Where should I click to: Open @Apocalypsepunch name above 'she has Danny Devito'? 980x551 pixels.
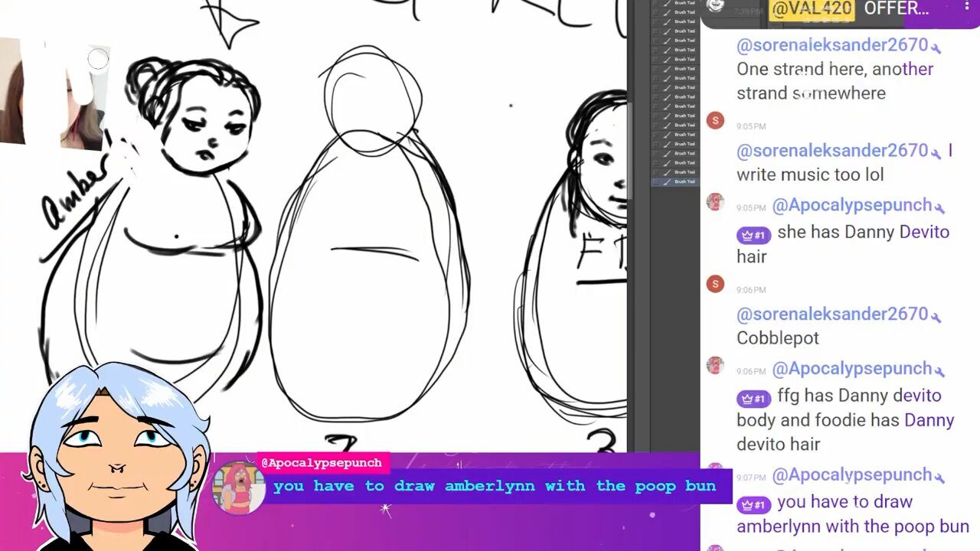tap(851, 205)
